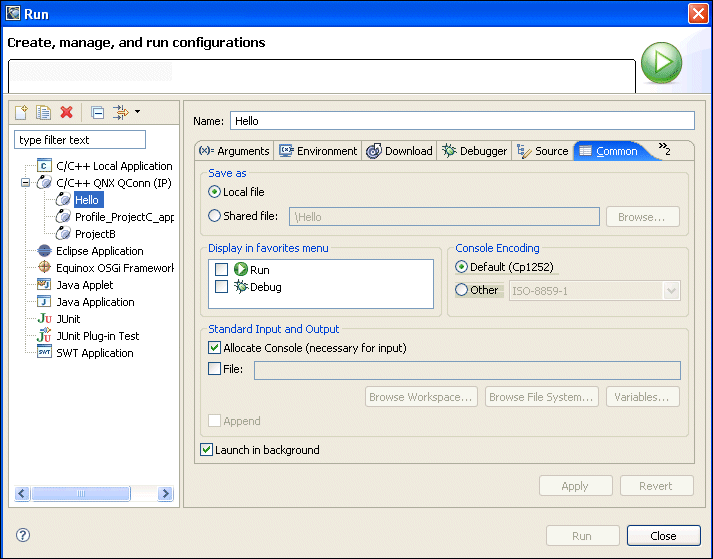Switch to the Debugger tab
This screenshot has width=713, height=559.
[475, 151]
